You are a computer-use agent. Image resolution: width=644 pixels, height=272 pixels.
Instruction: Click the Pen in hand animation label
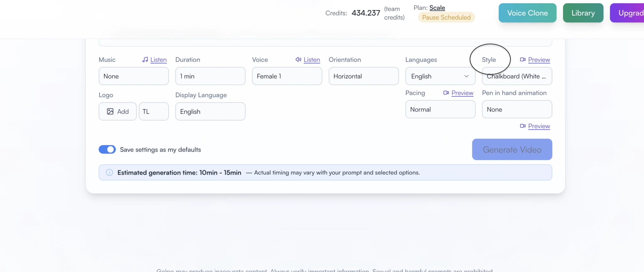click(514, 93)
